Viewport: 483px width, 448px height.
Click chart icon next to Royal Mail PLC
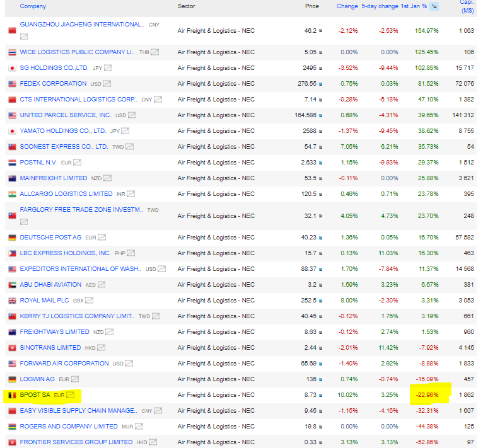click(89, 301)
